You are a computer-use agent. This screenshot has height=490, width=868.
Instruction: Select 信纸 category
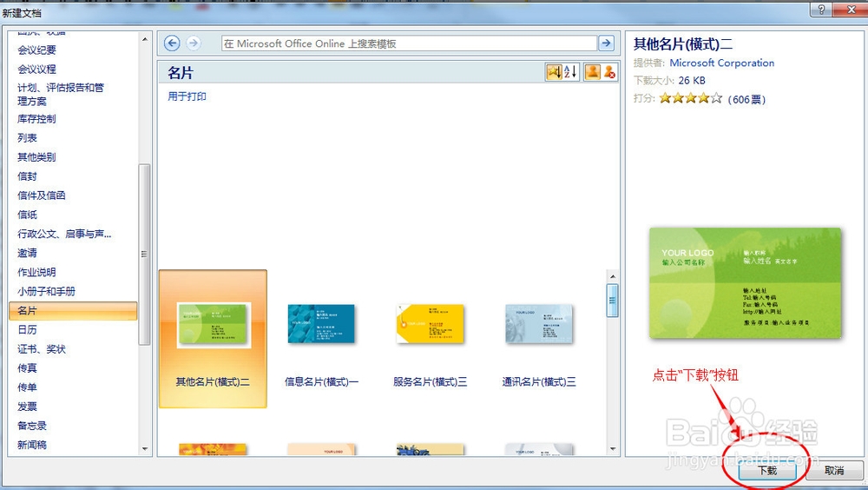click(x=27, y=215)
